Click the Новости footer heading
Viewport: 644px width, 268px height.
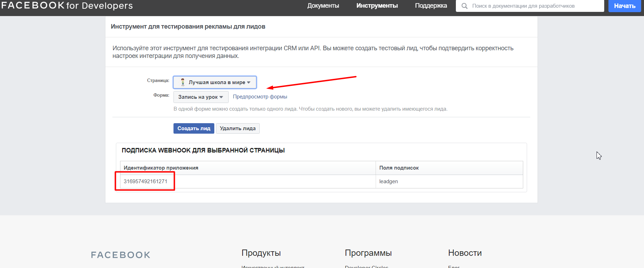click(465, 253)
